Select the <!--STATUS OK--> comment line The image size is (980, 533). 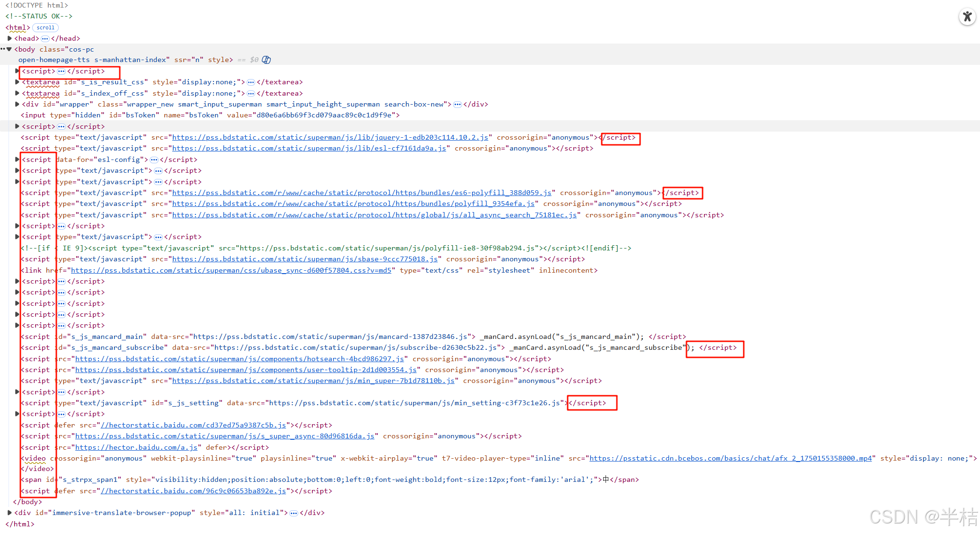[39, 16]
